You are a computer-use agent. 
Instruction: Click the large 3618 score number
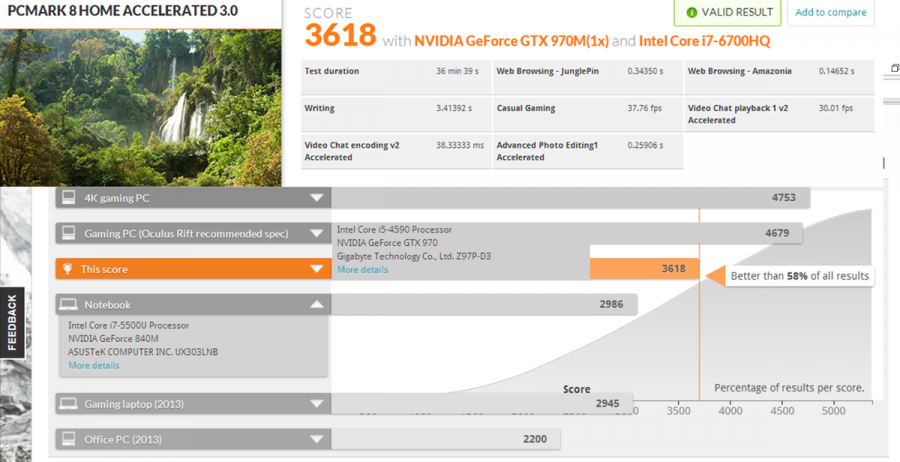coord(340,36)
